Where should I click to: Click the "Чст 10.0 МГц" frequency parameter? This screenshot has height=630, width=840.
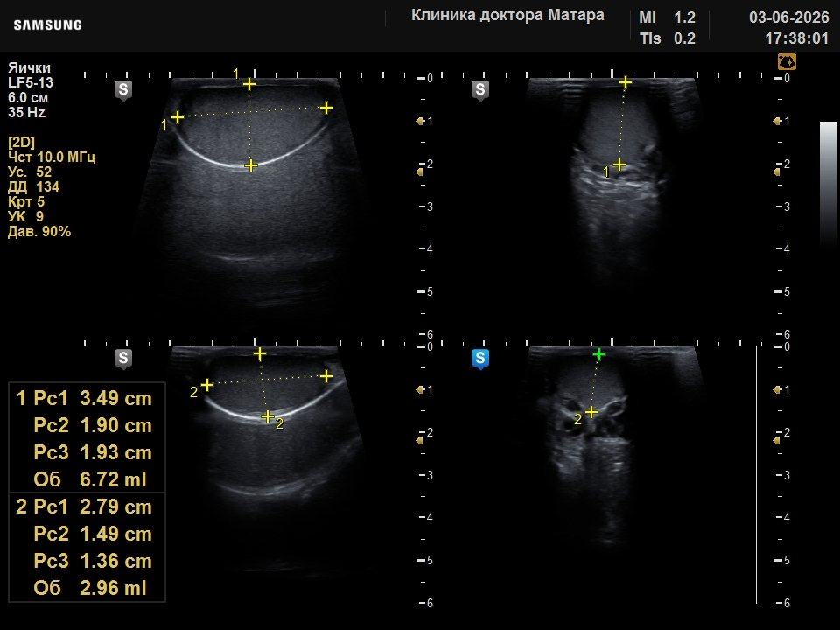pos(52,157)
